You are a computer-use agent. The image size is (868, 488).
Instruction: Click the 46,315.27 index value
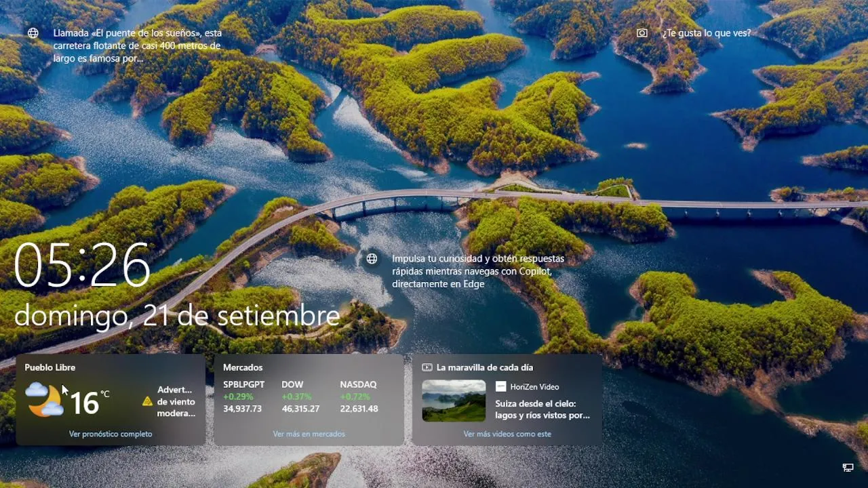[300, 409]
